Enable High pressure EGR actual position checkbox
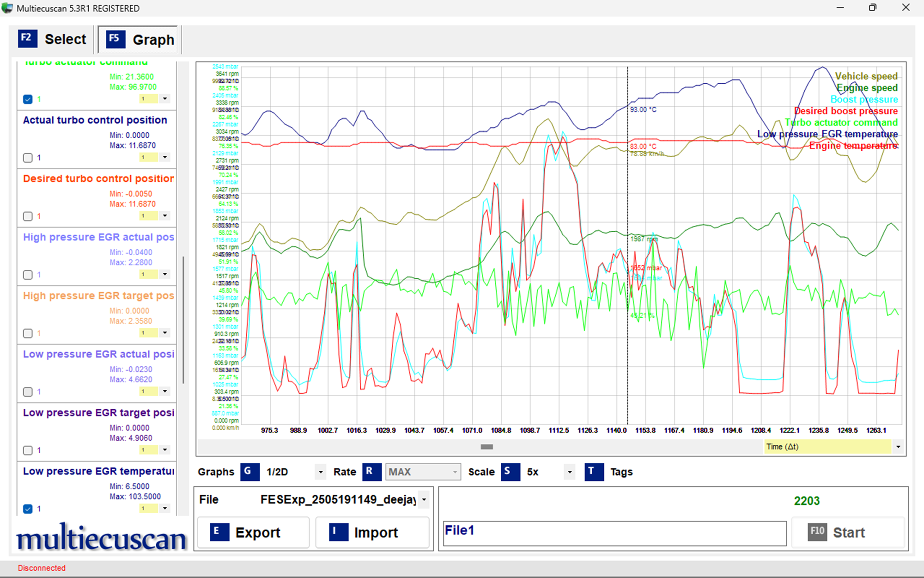 [28, 275]
